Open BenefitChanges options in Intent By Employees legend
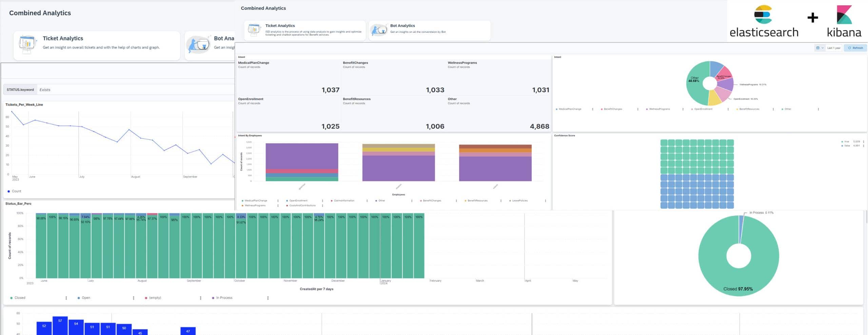 [x=456, y=201]
